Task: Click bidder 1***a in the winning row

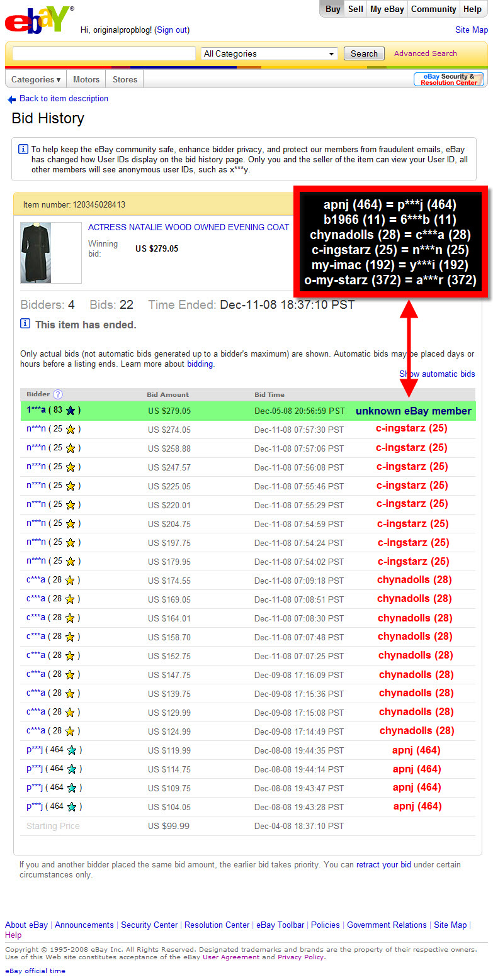Action: pos(36,410)
